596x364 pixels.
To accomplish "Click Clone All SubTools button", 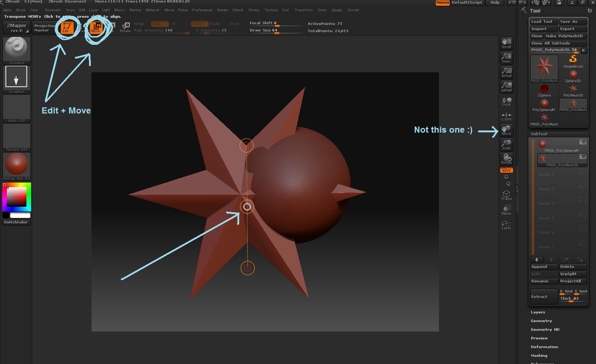I will coord(558,43).
